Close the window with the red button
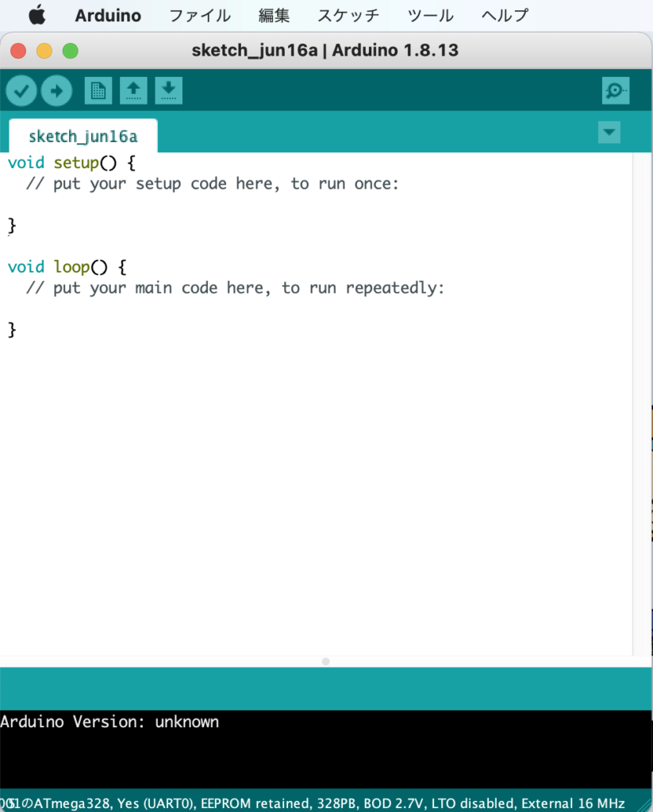The width and height of the screenshot is (653, 812). click(x=18, y=51)
